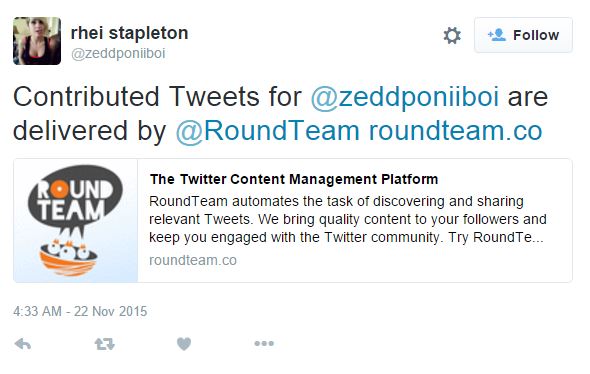Retweet this tweet
Image resolution: width=590 pixels, height=374 pixels.
104,344
